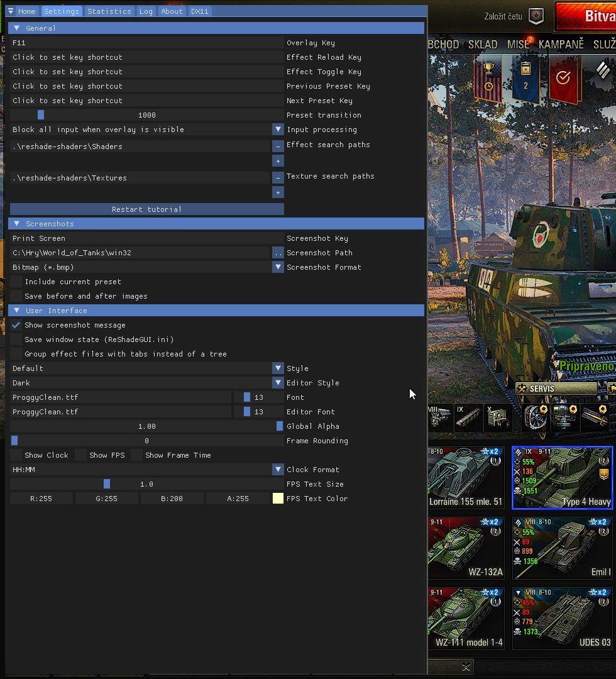
Task: Open the trophy banner with US flag
Action: [x=488, y=79]
